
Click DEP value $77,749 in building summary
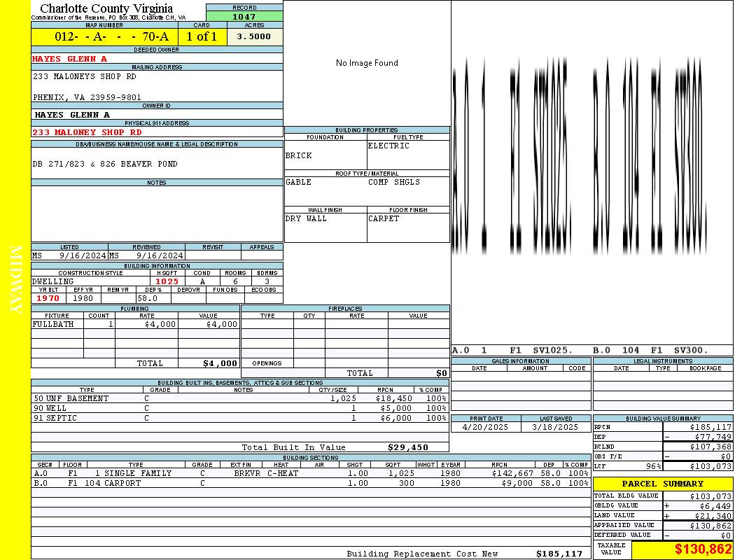713,437
